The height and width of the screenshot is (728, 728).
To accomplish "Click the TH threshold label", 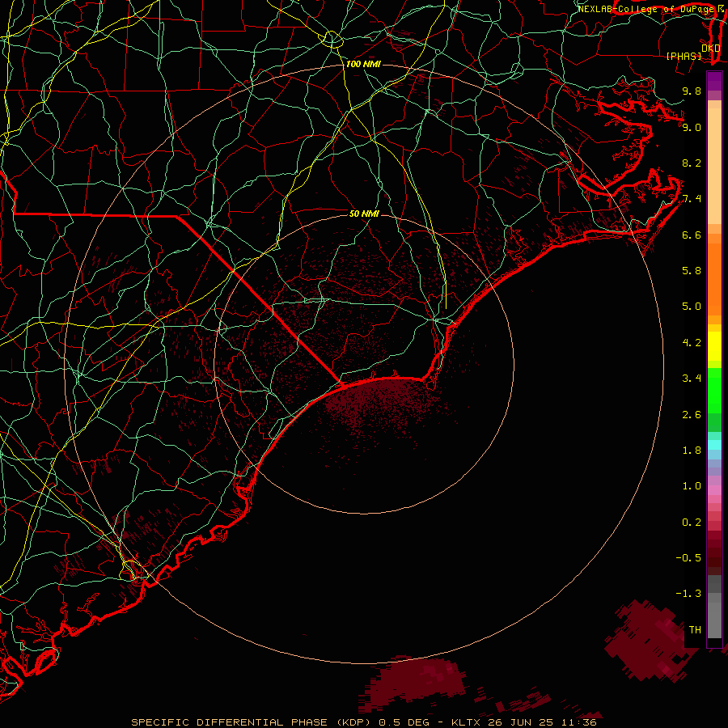I will pyautogui.click(x=695, y=629).
